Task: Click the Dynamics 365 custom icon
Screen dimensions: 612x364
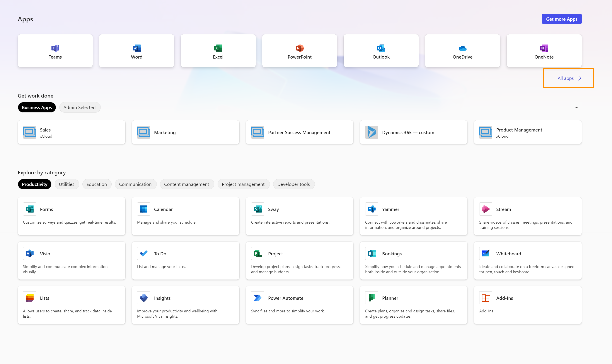Action: (x=371, y=132)
